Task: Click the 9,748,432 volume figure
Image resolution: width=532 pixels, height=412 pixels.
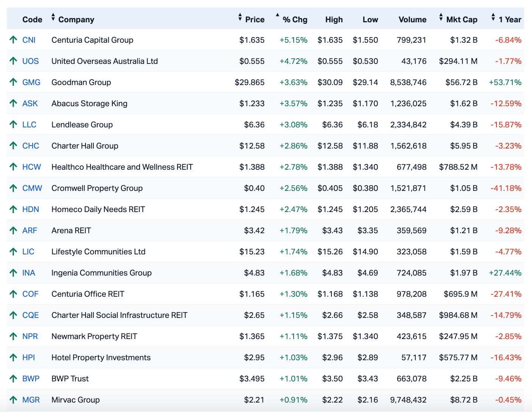Action: (408, 400)
